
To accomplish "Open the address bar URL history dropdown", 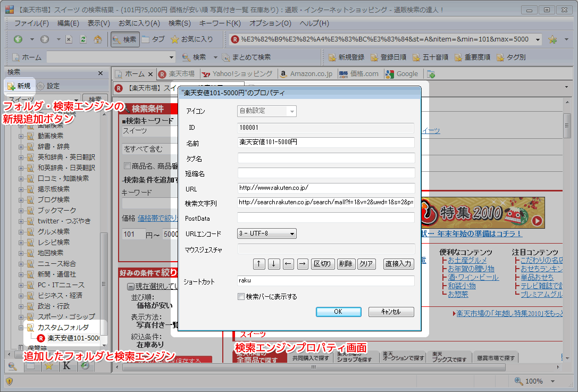I will coord(538,39).
